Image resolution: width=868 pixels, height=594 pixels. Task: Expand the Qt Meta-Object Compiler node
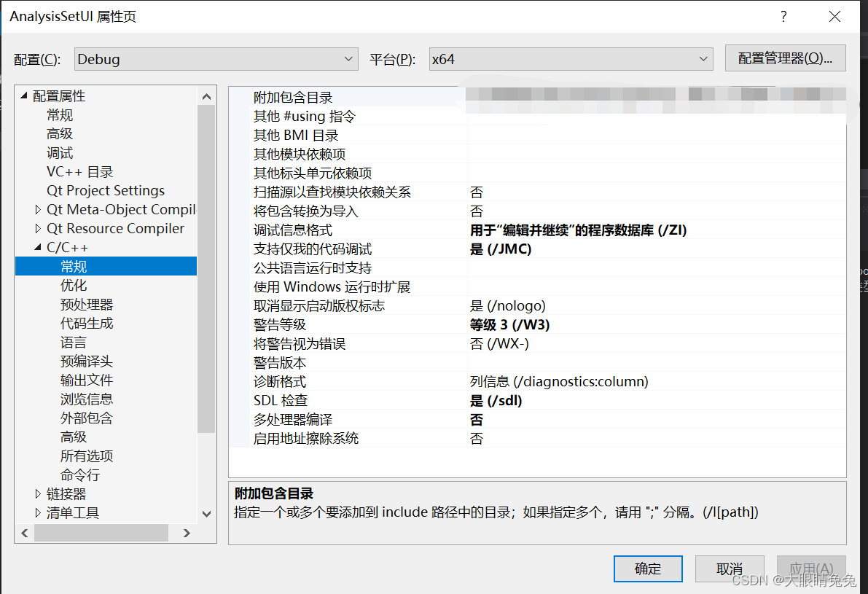click(38, 210)
